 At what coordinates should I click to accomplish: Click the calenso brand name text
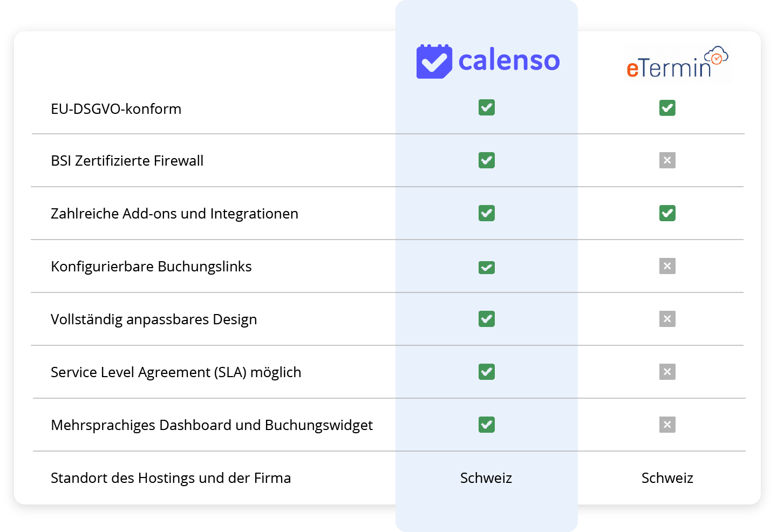tap(509, 61)
